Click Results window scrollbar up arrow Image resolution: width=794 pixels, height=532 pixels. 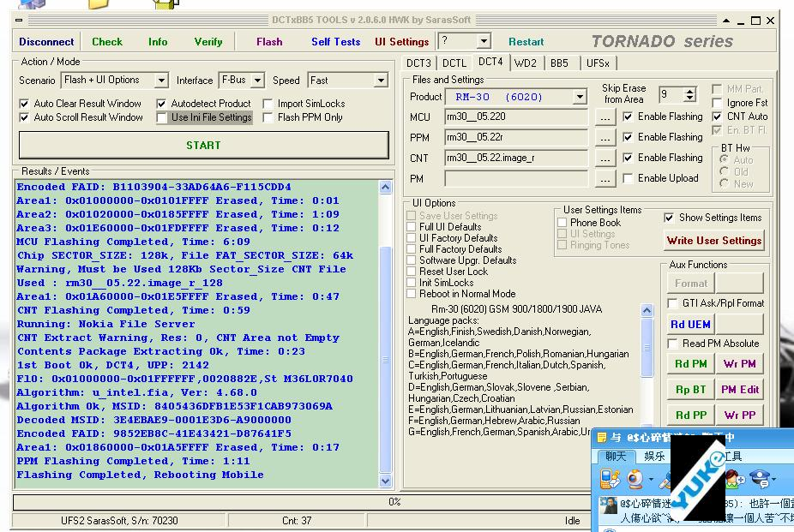click(385, 188)
